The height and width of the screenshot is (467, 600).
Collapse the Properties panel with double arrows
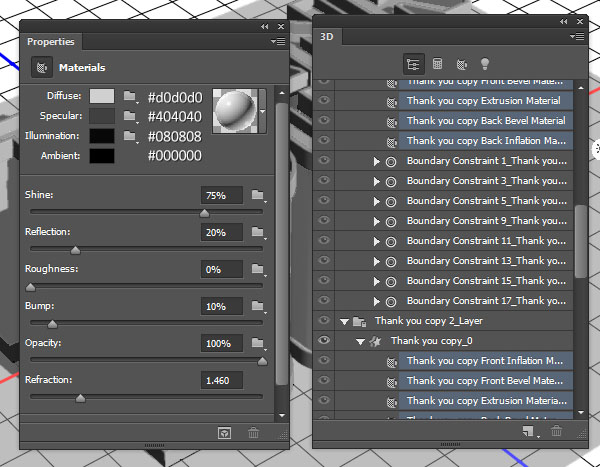(264, 26)
